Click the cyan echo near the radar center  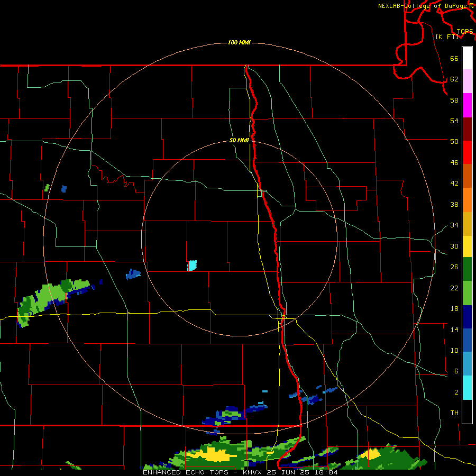192,266
